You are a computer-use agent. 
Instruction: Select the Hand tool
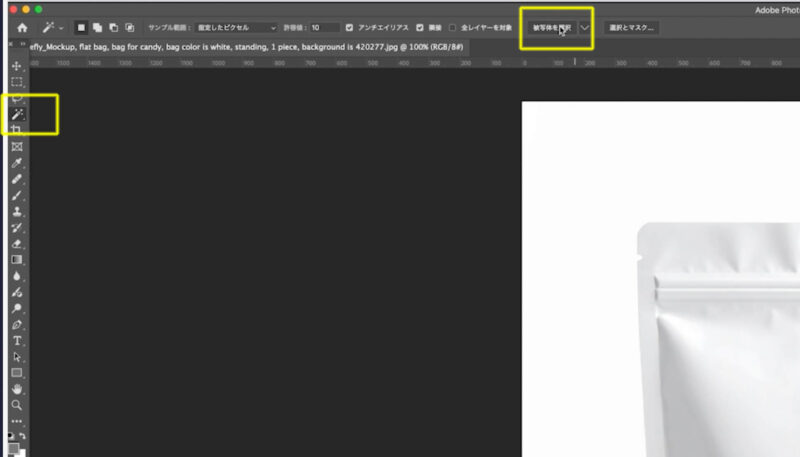coord(17,389)
